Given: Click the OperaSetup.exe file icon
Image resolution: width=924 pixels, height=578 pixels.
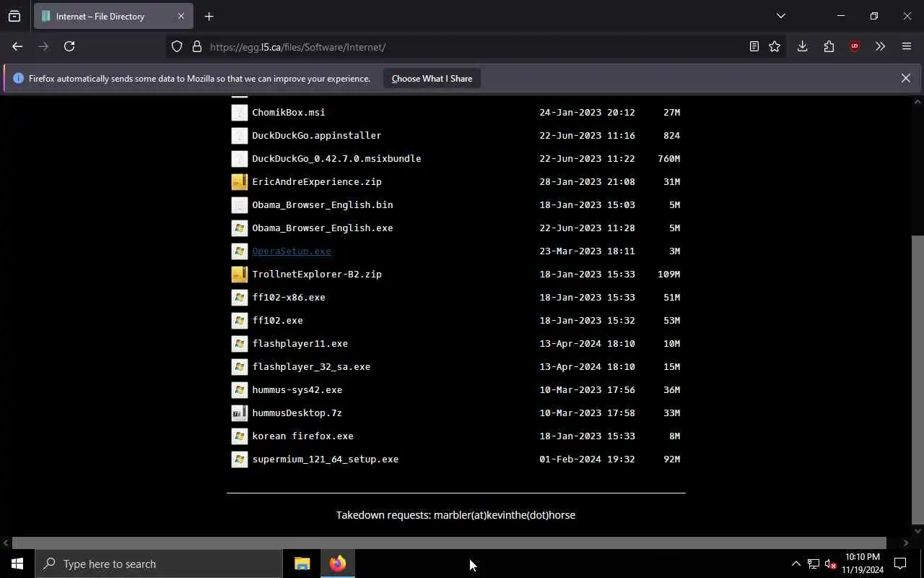Looking at the screenshot, I should (239, 251).
